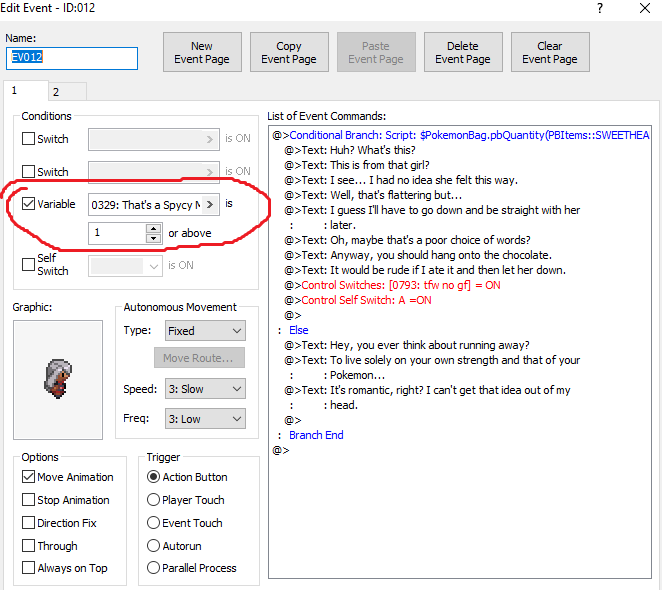Enable the first Switch condition checkbox
Viewport: 662px width, 590px height.
29,139
